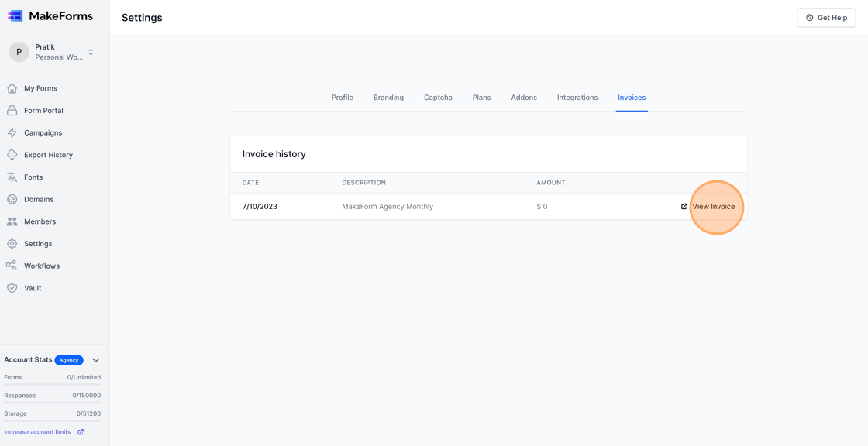Click the Vault shield icon

[12, 288]
